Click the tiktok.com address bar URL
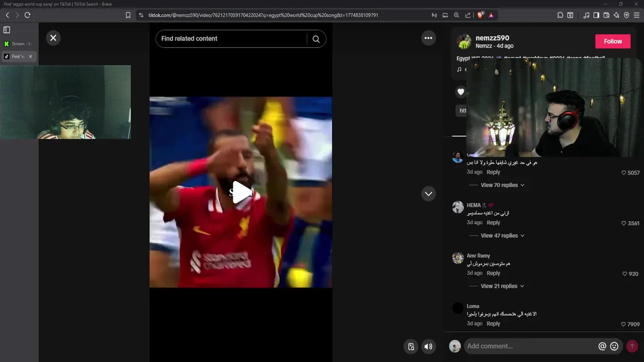The width and height of the screenshot is (644, 362). tap(263, 15)
